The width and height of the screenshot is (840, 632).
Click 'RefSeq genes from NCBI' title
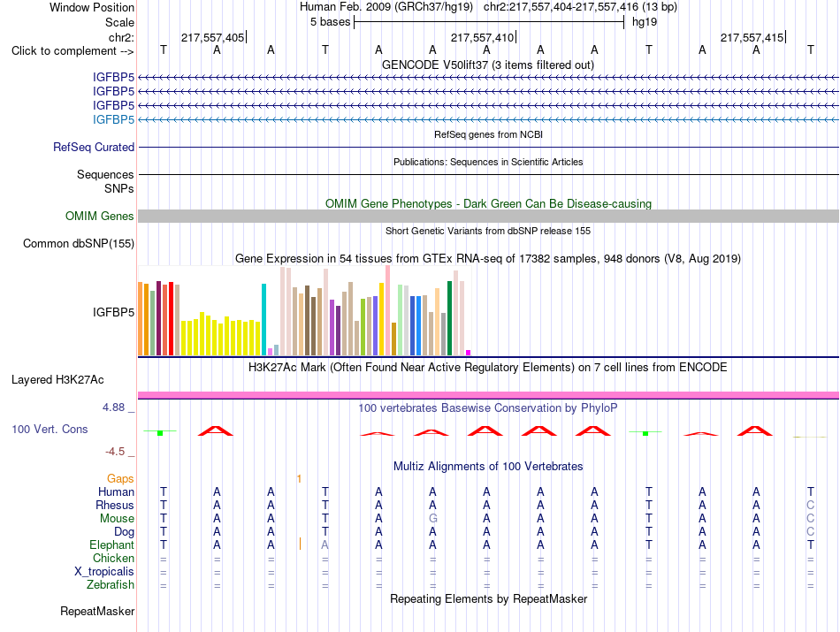[488, 134]
